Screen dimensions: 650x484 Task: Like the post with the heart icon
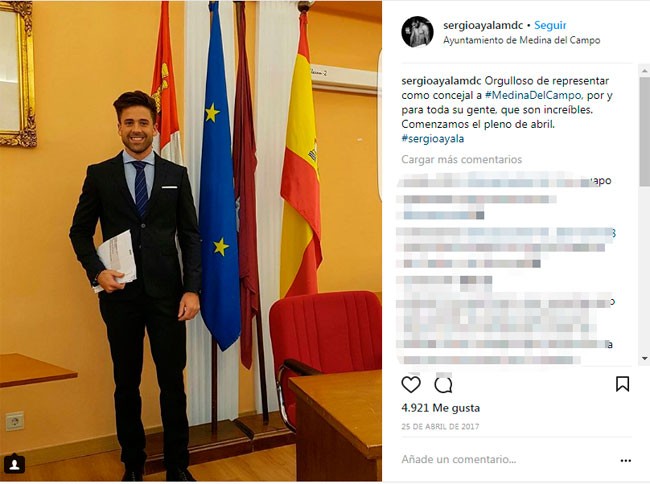[x=411, y=385]
